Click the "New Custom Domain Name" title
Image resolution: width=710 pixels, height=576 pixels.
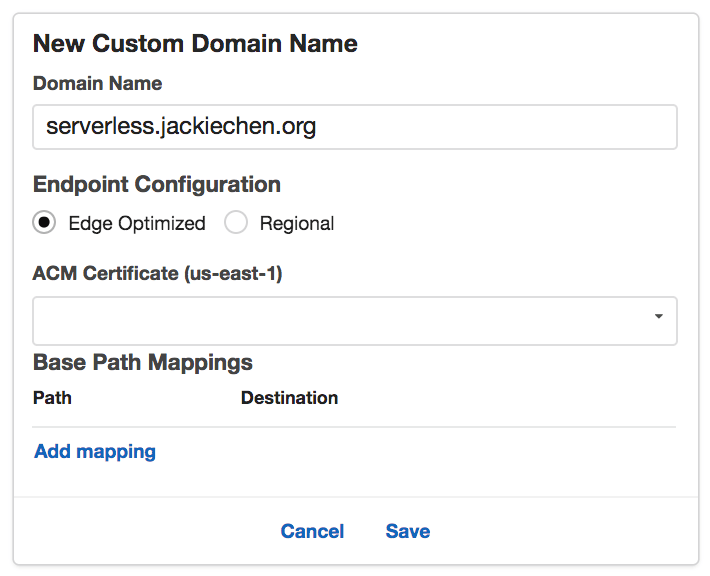[195, 43]
